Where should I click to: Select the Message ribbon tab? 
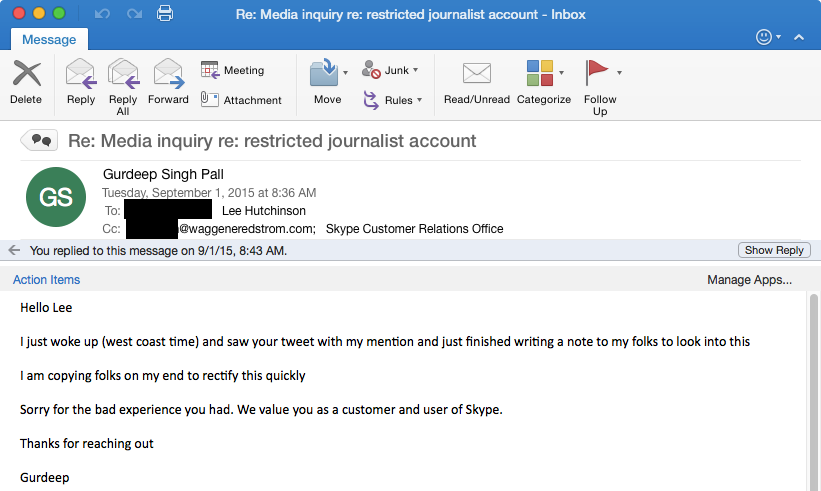click(x=49, y=39)
